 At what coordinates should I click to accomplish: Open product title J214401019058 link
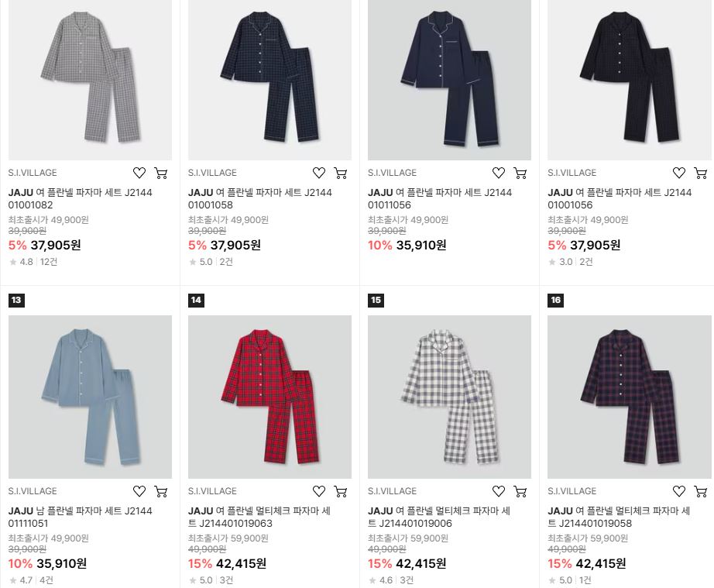pos(619,517)
